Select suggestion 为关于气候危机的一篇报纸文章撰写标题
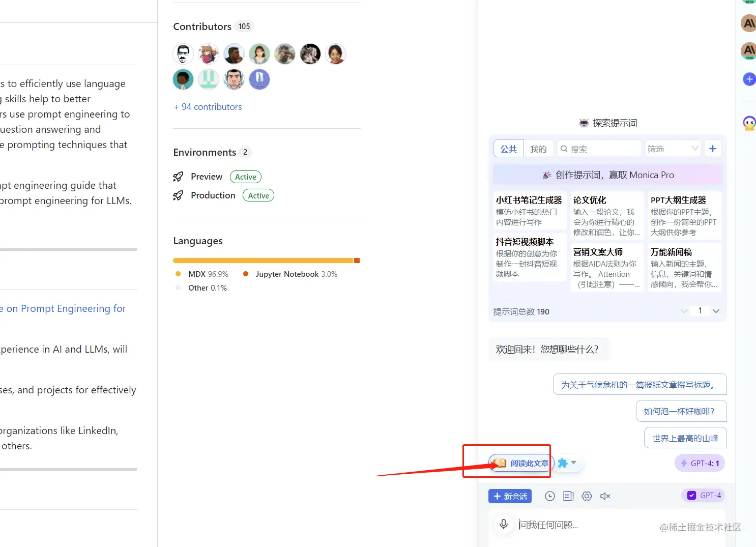756x547 pixels. (639, 385)
